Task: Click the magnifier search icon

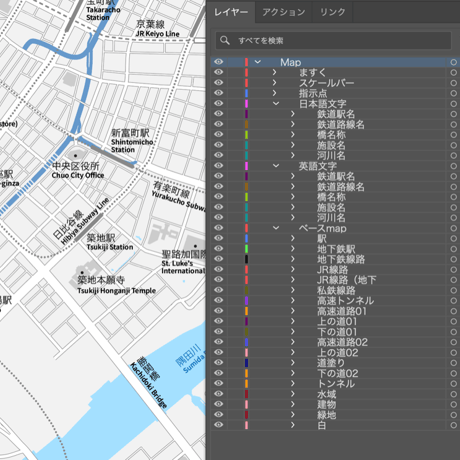Action: coord(225,40)
